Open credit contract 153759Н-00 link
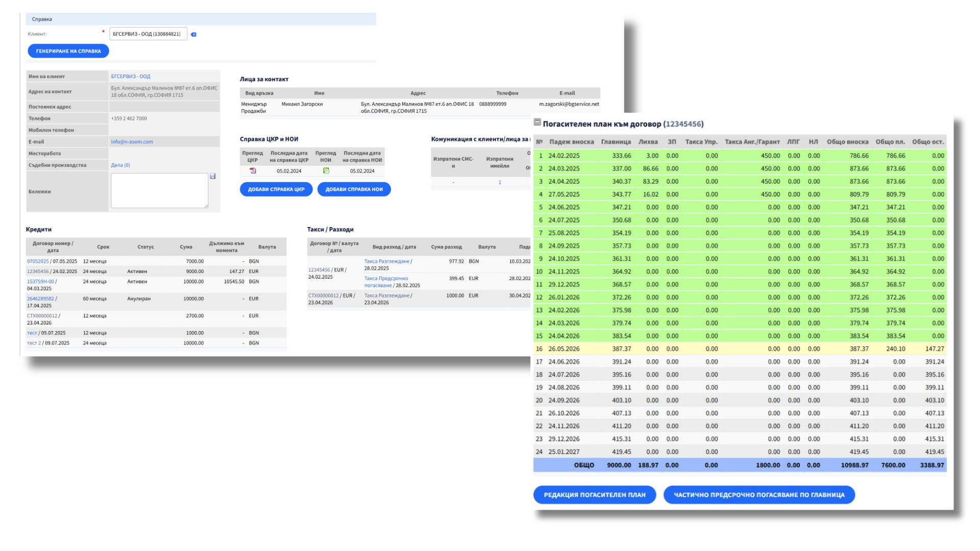This screenshot has width=980, height=551. [x=40, y=282]
